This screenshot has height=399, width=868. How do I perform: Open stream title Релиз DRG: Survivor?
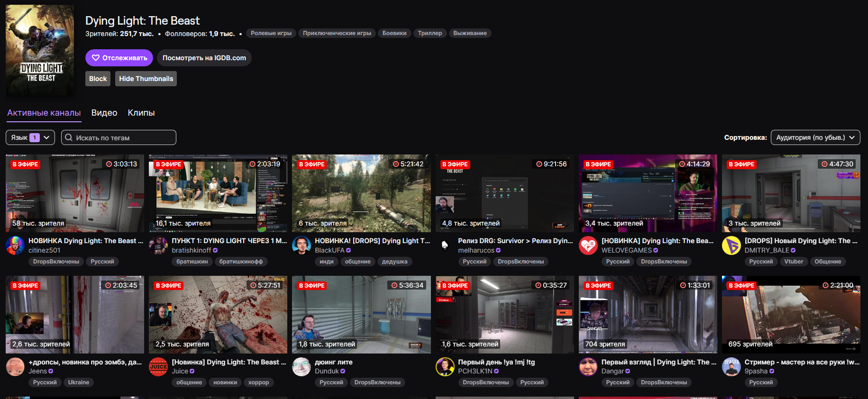pyautogui.click(x=515, y=241)
